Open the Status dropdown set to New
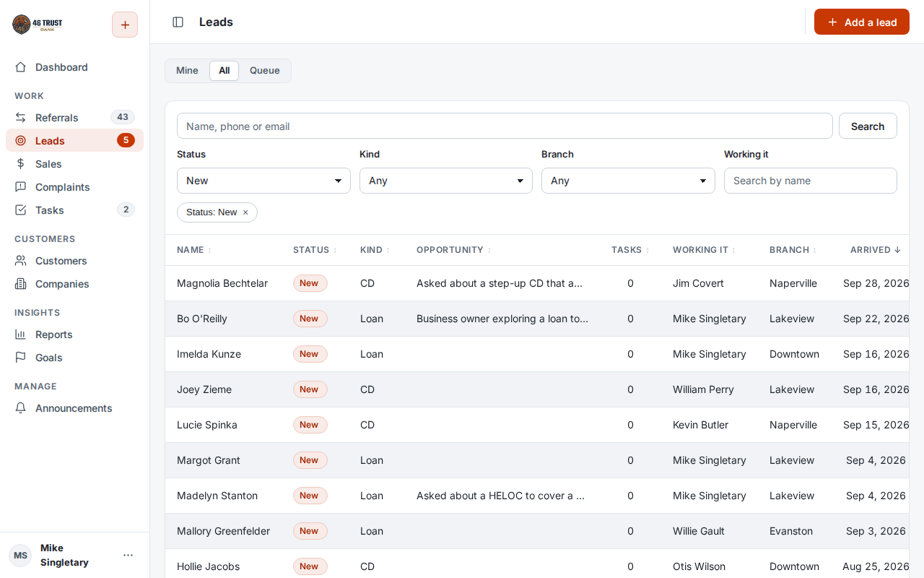Screen dimensions: 924x578 pos(263,181)
